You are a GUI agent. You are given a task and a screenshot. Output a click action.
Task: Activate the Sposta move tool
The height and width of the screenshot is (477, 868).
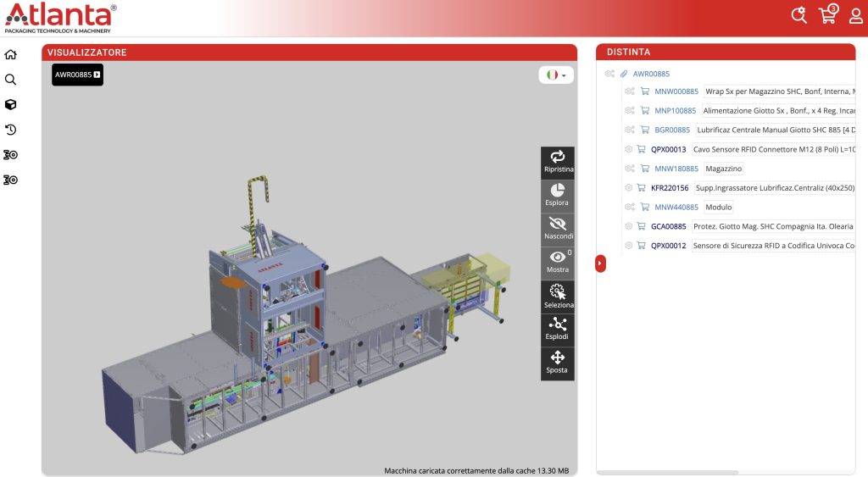558,363
